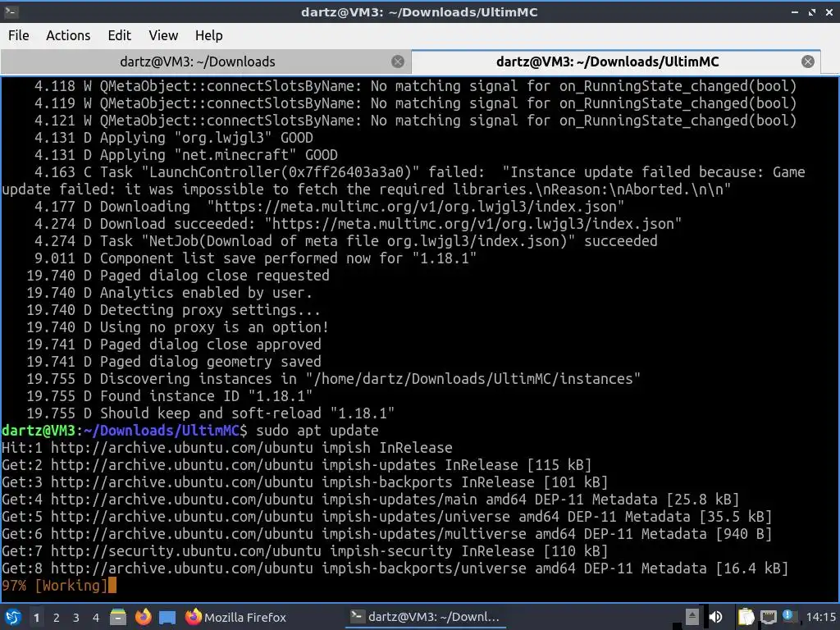Image resolution: width=840 pixels, height=630 pixels.
Task: Click the 'Applying "org.lwjgl3" GOOD' line
Action: click(x=174, y=138)
